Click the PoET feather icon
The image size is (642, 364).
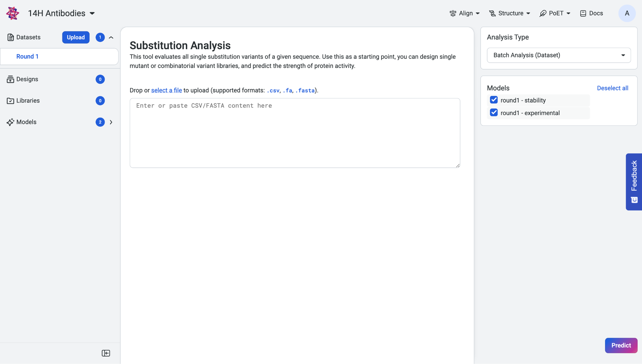click(x=543, y=13)
